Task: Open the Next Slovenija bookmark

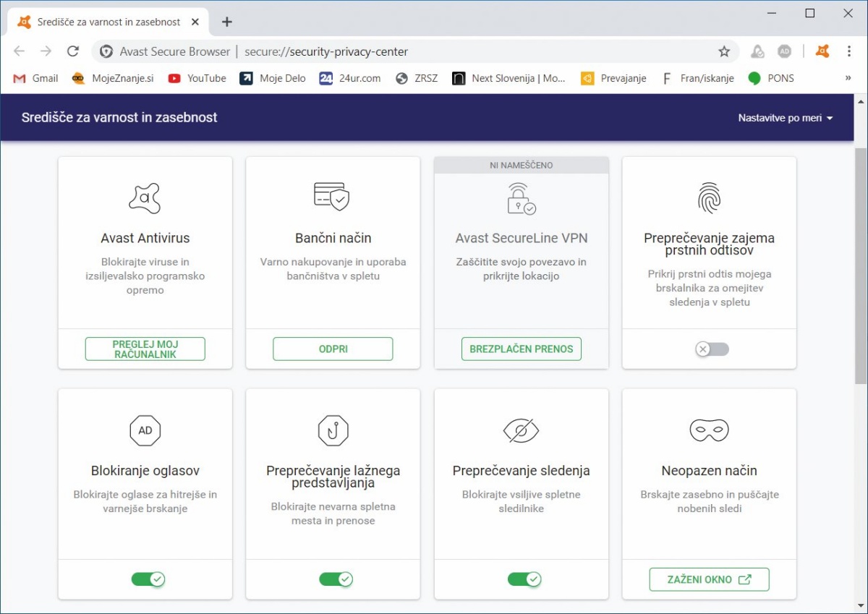Action: click(x=509, y=78)
